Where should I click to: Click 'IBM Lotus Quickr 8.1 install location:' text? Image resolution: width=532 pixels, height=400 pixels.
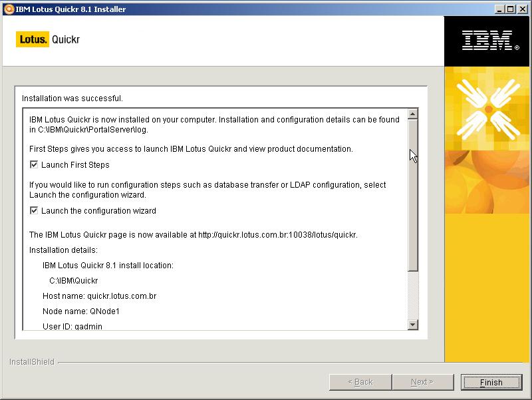tap(108, 266)
